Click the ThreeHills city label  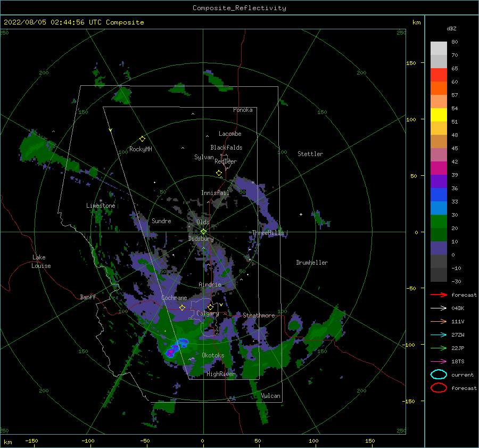coord(268,233)
